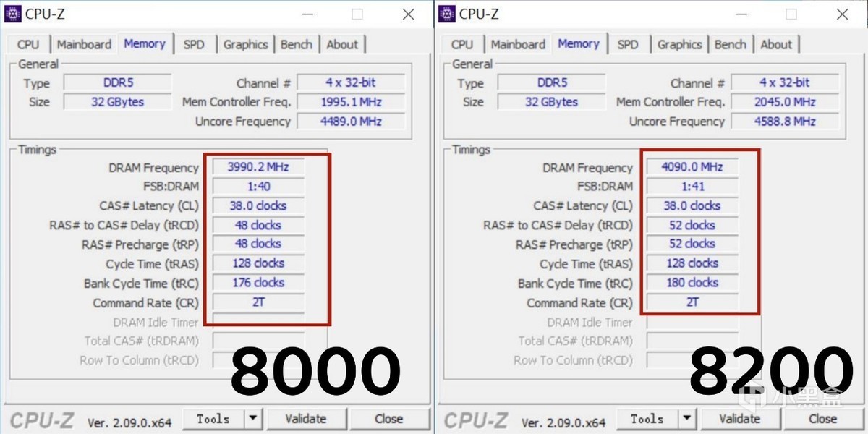This screenshot has height=434, width=868.
Task: Click the Close button in right window
Action: click(822, 419)
